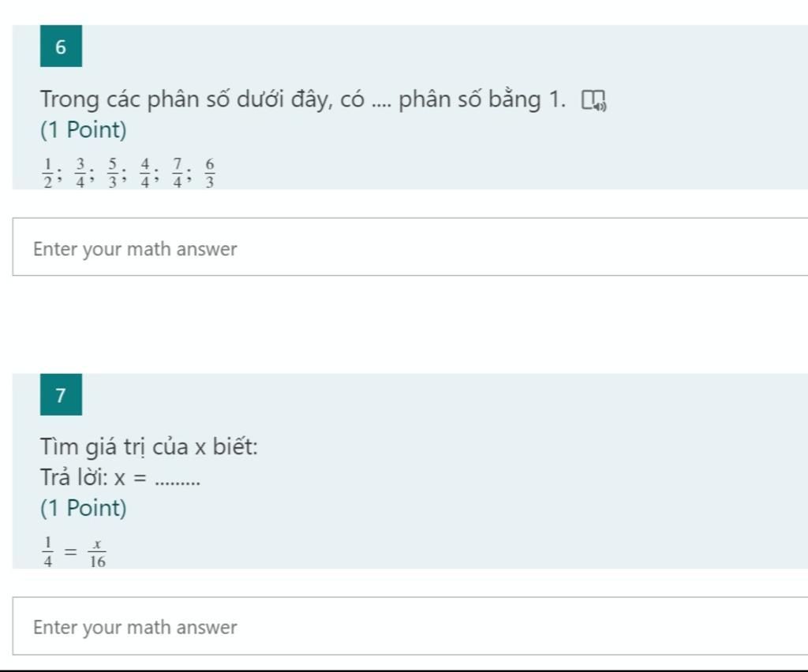Click the "Tìm giá trị của x biết" text
This screenshot has height=672, width=808.
click(x=148, y=447)
